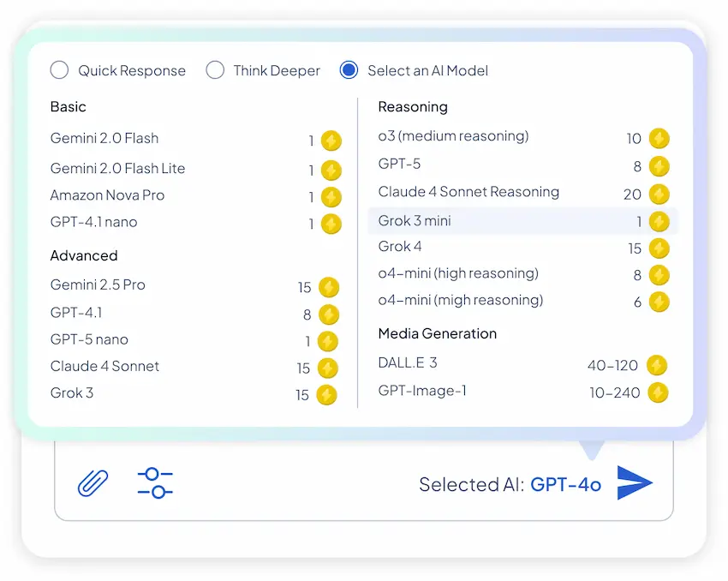Select o4-mini (high reasoning) model

click(x=458, y=273)
